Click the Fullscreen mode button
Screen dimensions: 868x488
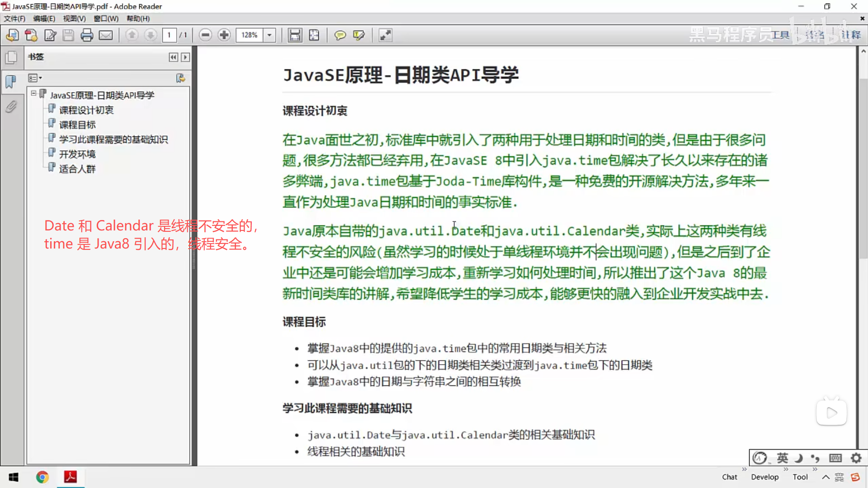[x=385, y=35]
